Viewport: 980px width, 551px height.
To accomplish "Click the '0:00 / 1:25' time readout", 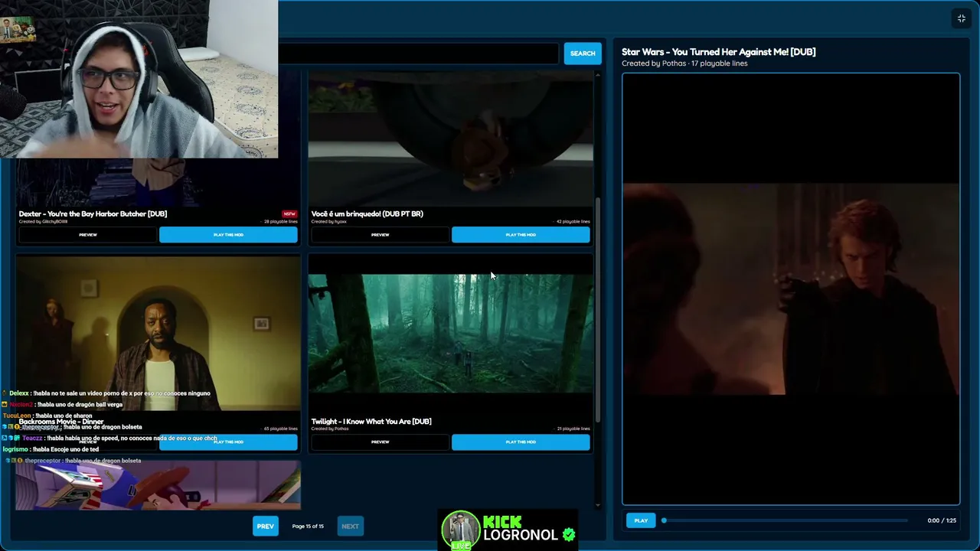I will click(942, 520).
